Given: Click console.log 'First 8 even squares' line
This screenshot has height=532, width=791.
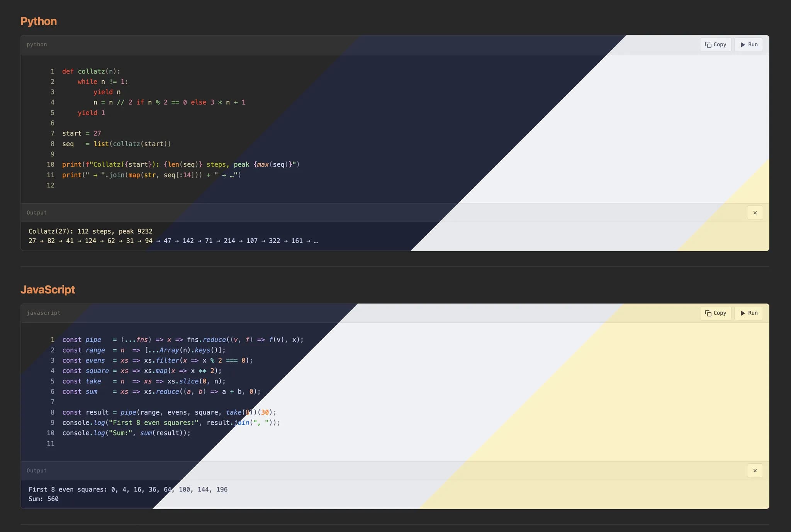Looking at the screenshot, I should coord(171,423).
